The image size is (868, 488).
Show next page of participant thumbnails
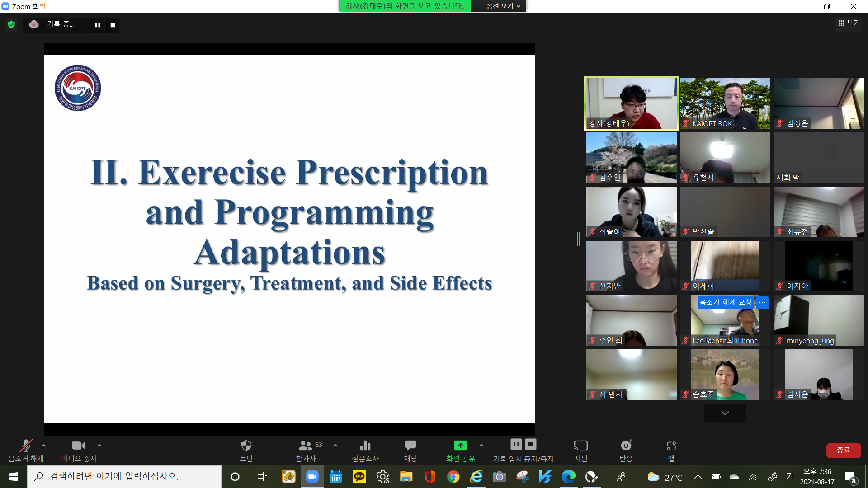click(x=725, y=413)
